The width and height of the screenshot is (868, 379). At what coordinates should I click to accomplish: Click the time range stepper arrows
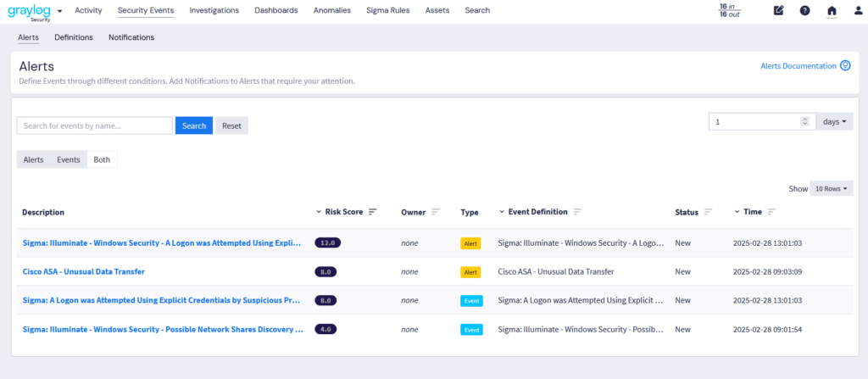click(x=804, y=122)
